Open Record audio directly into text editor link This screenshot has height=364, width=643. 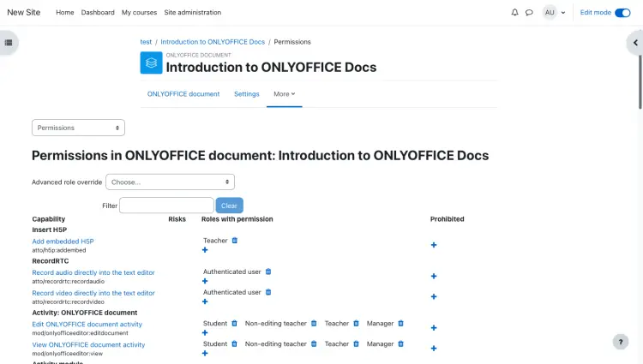coord(93,272)
